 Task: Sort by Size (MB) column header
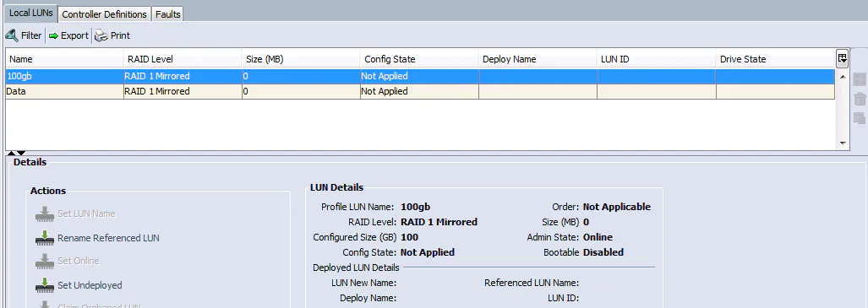click(x=301, y=59)
